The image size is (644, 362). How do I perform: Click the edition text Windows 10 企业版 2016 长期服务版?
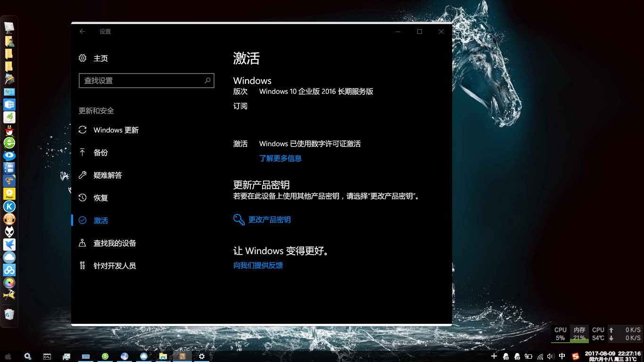[316, 91]
